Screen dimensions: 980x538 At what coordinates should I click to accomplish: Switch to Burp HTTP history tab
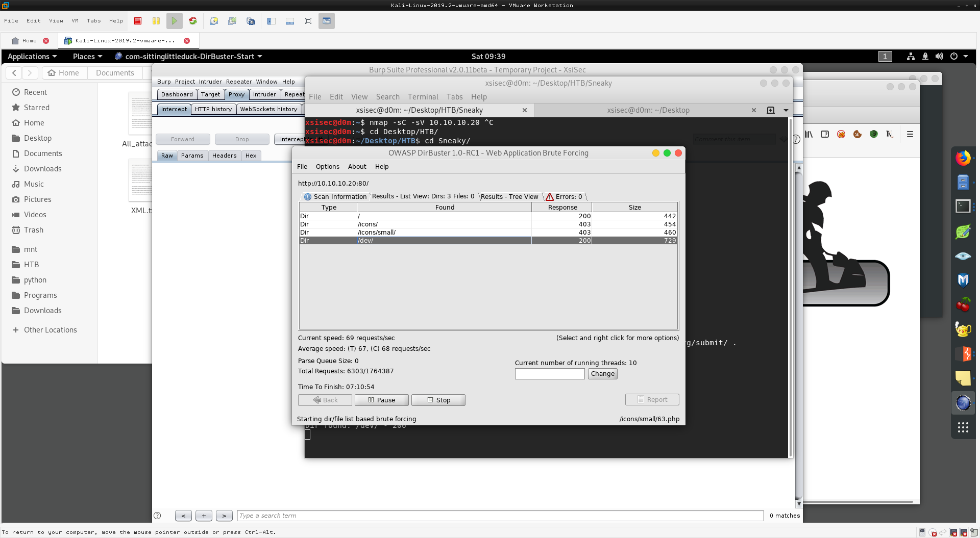coord(213,109)
